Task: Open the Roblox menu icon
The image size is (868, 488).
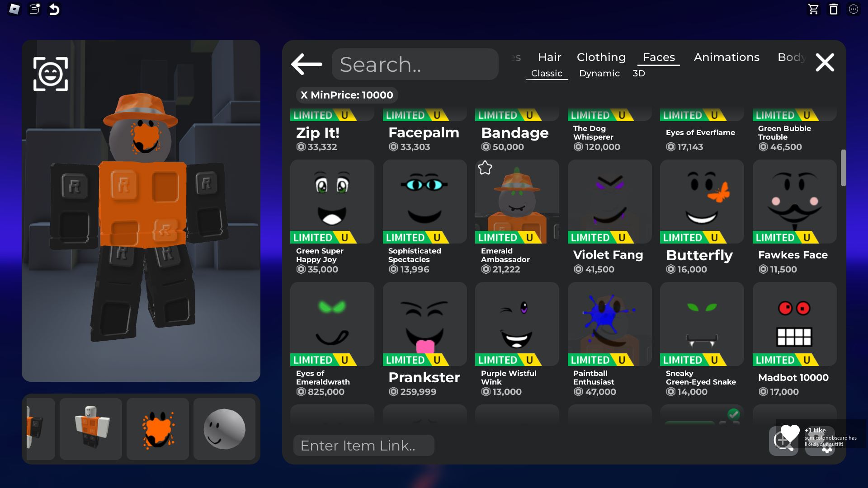Action: [14, 9]
